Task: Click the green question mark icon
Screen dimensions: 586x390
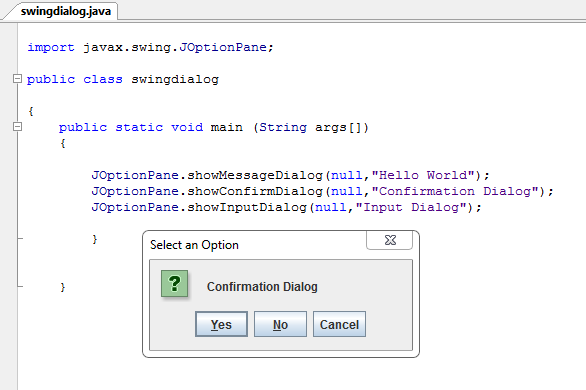Action: coord(174,284)
